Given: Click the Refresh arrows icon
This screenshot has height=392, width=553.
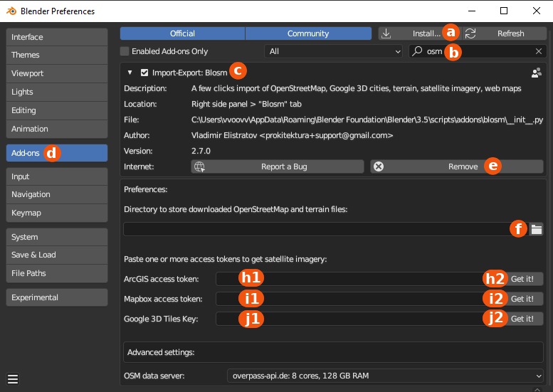Looking at the screenshot, I should coord(470,33).
